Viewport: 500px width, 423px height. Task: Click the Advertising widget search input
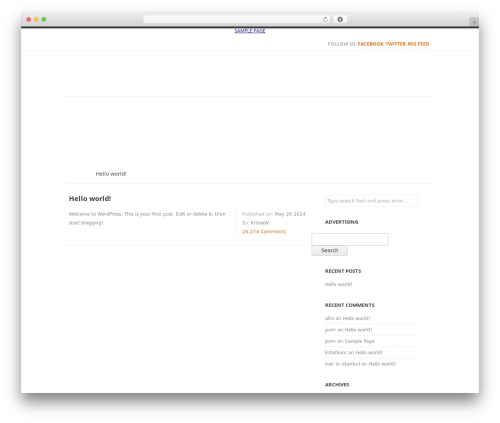click(x=350, y=239)
